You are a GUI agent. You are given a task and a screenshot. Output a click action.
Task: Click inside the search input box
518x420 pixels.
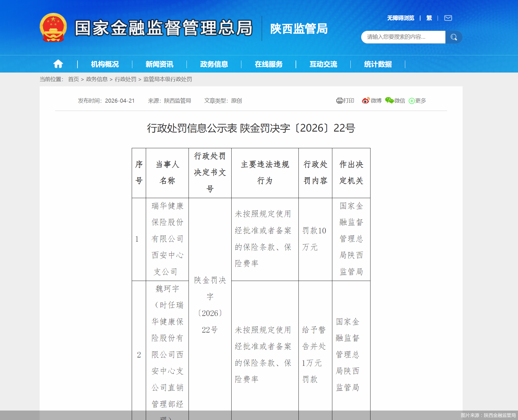(x=402, y=37)
